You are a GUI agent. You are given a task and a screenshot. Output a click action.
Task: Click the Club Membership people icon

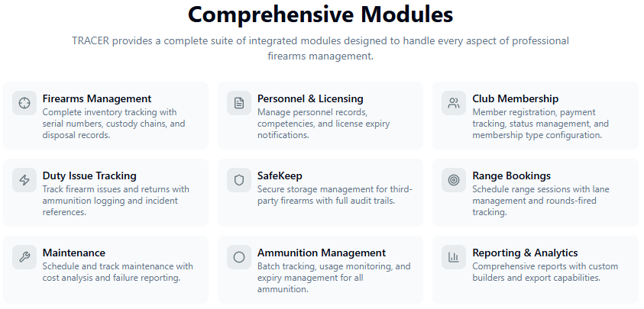tap(454, 103)
